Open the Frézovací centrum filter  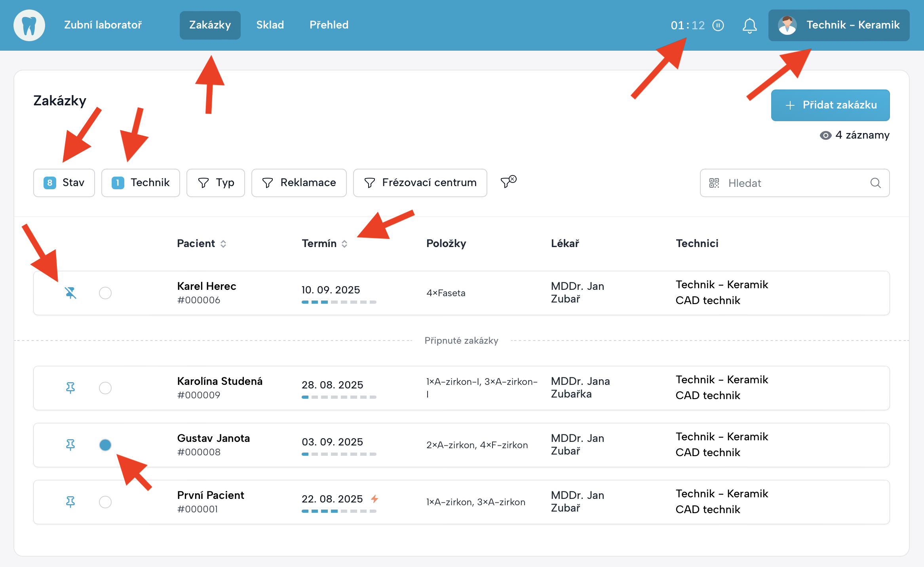(x=420, y=183)
